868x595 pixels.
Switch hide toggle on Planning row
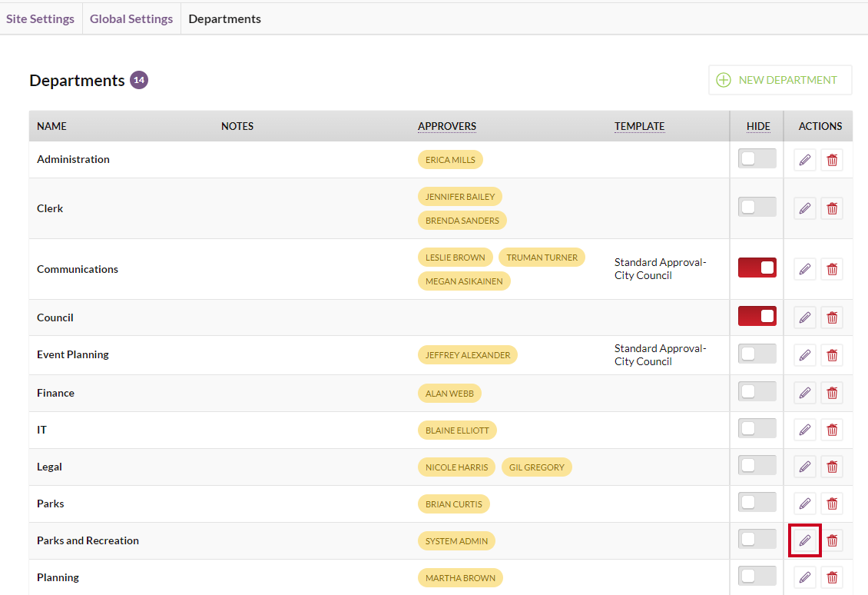coord(757,576)
